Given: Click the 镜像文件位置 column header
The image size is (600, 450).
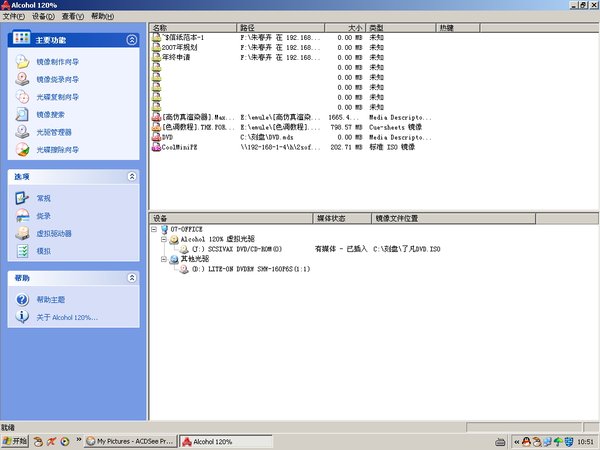Looking at the screenshot, I should coord(453,218).
